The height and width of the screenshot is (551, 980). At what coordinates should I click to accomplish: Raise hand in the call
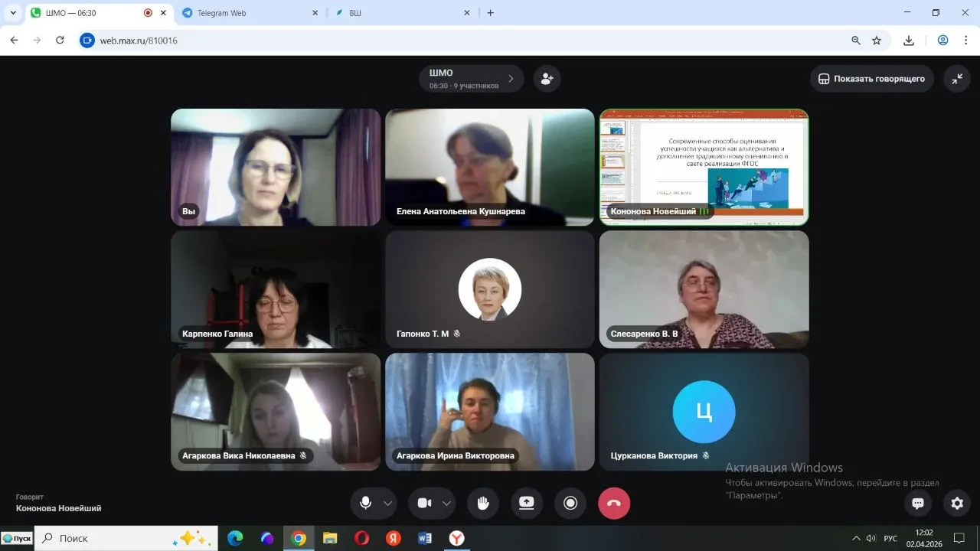tap(483, 503)
